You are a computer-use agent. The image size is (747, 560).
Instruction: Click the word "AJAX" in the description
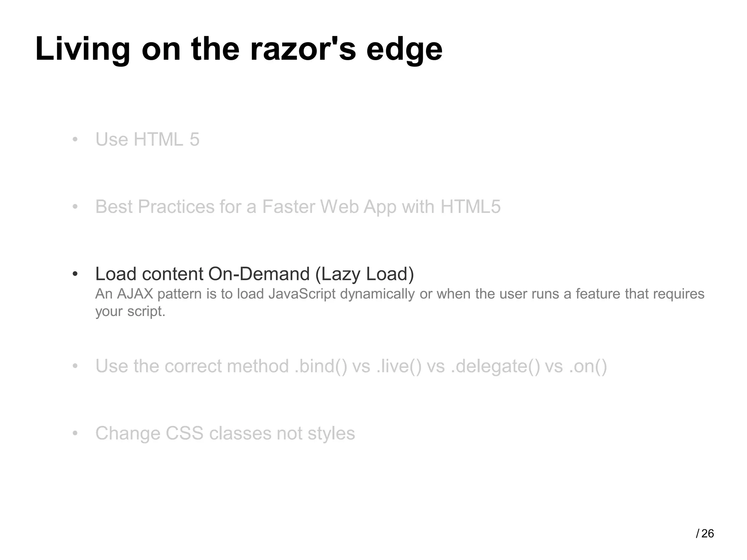(x=135, y=294)
